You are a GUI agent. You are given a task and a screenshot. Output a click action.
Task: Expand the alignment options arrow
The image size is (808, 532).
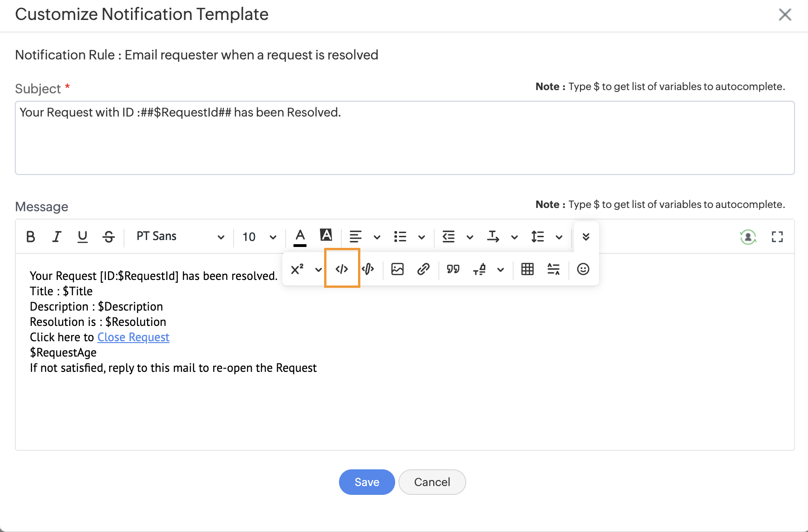point(377,237)
